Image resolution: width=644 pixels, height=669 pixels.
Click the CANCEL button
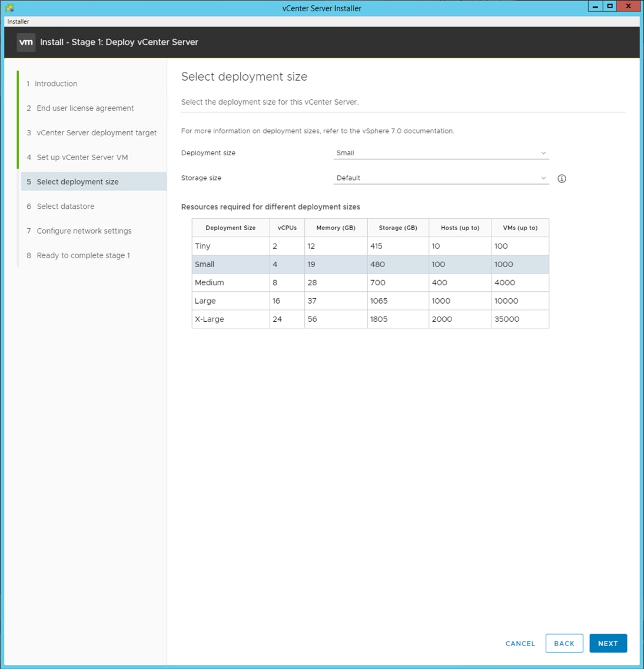[520, 643]
